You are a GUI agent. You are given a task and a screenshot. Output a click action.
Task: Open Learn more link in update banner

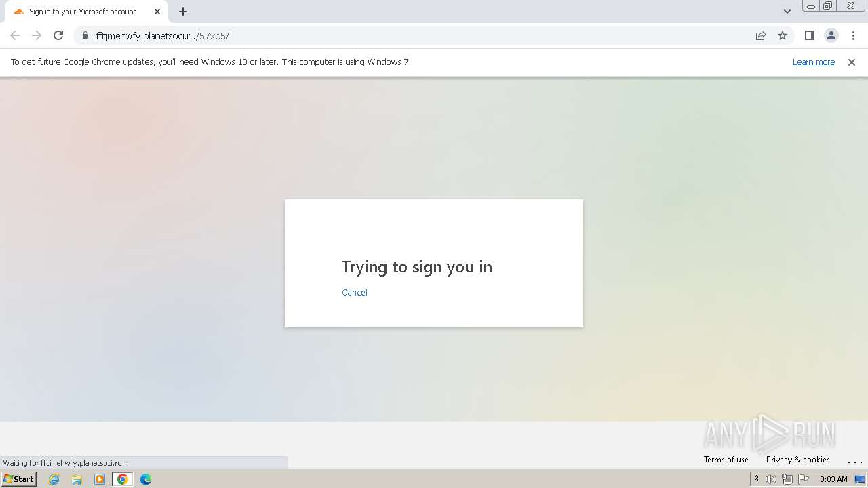814,62
